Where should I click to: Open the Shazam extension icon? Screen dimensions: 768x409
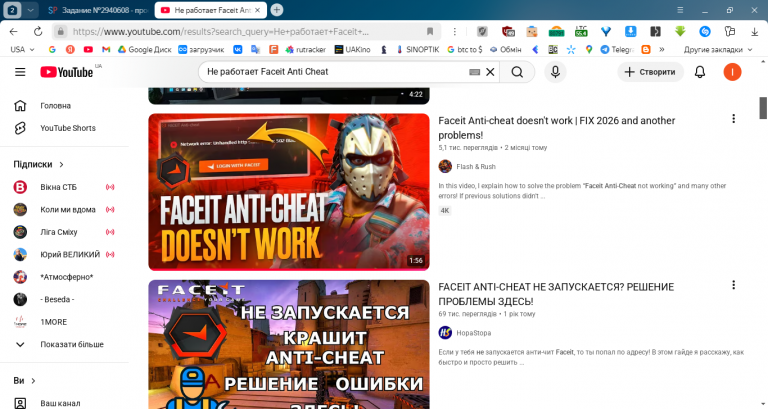[x=705, y=31]
